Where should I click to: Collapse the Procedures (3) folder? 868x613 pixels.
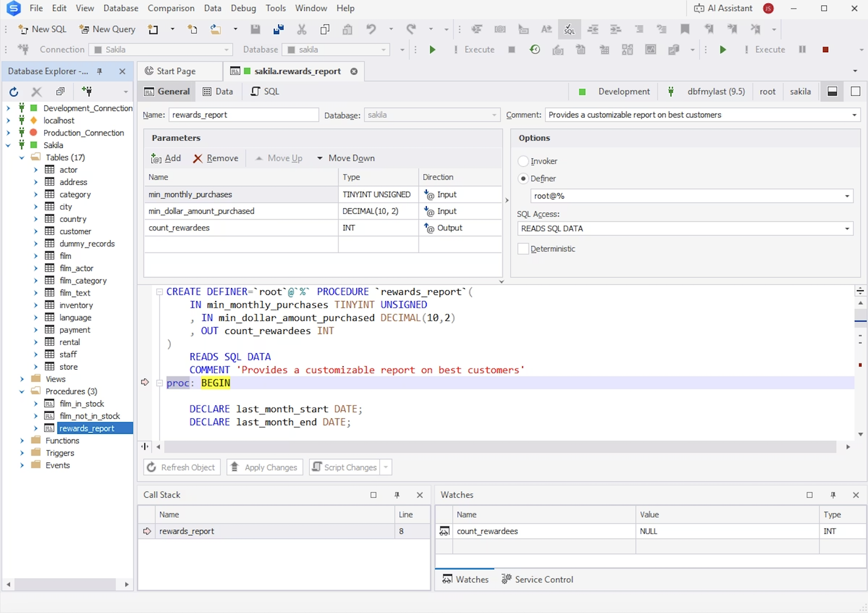pyautogui.click(x=22, y=392)
